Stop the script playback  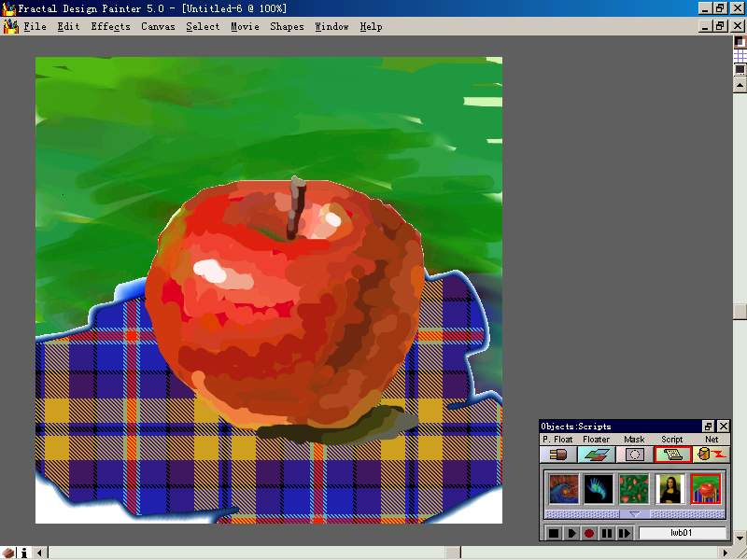point(553,533)
